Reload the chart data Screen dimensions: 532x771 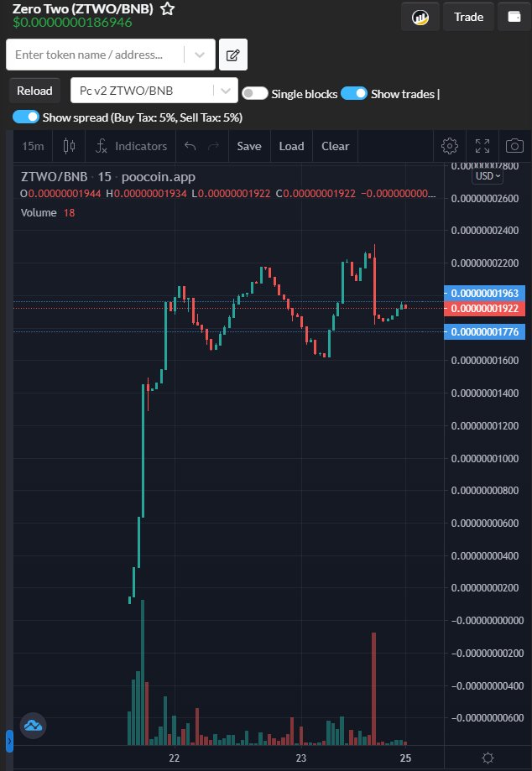[x=34, y=91]
